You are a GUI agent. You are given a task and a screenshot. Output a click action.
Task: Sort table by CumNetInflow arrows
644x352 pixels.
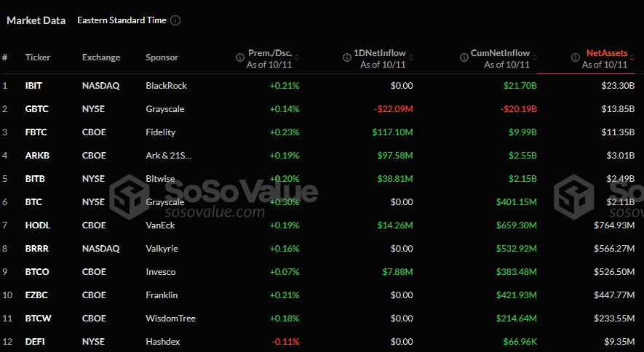534,57
